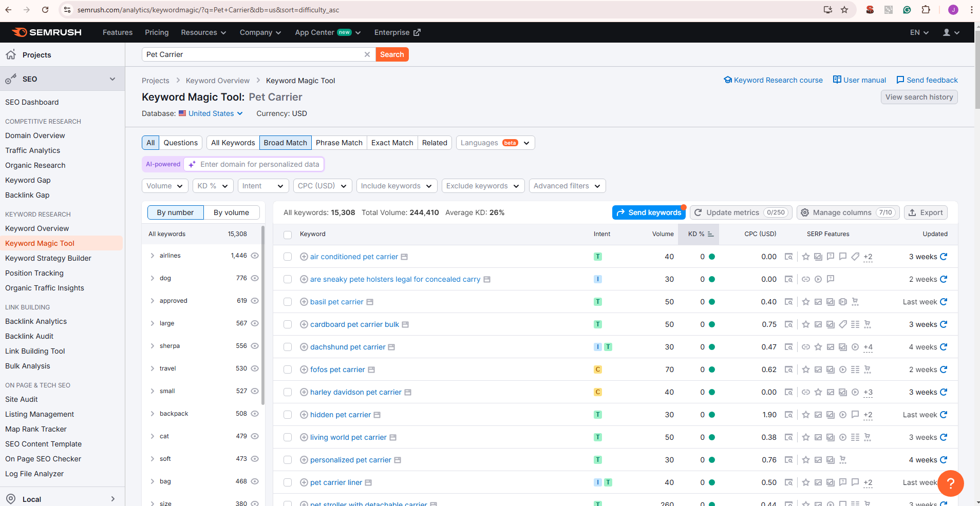This screenshot has height=506, width=980.
Task: Check the box for dachshund pet carrier
Action: [x=288, y=347]
